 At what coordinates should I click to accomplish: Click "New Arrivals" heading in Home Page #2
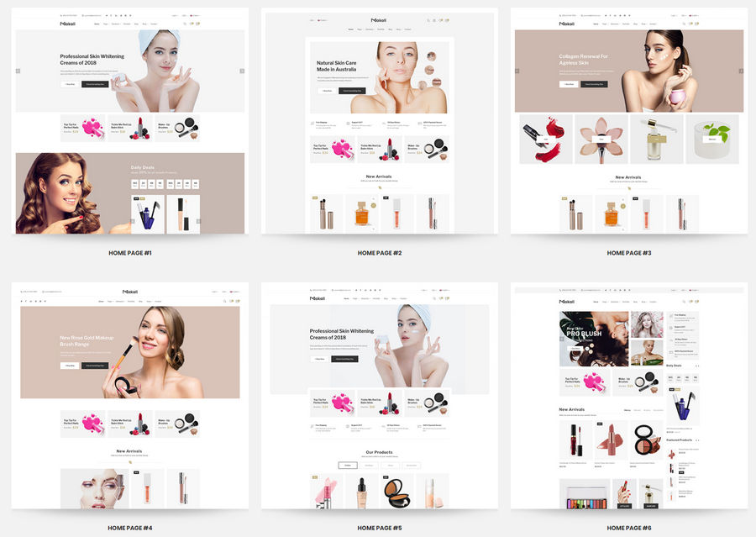[379, 176]
